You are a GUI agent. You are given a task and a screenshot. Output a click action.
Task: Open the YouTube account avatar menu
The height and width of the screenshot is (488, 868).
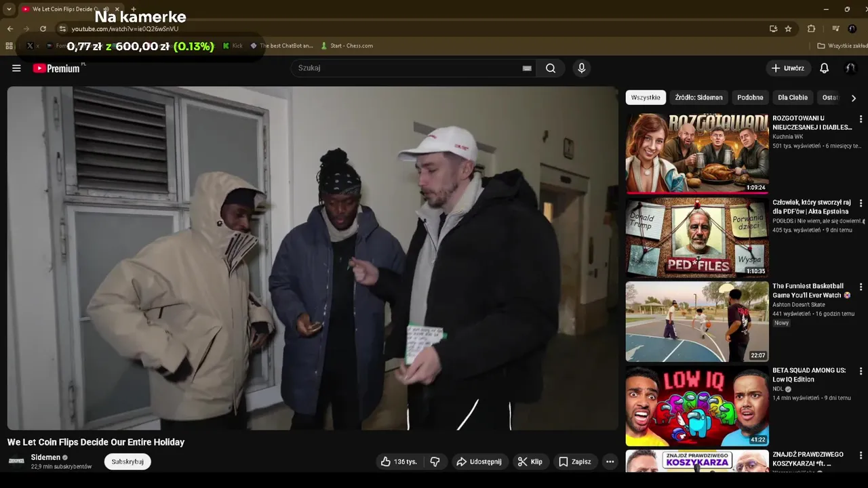[x=850, y=68]
